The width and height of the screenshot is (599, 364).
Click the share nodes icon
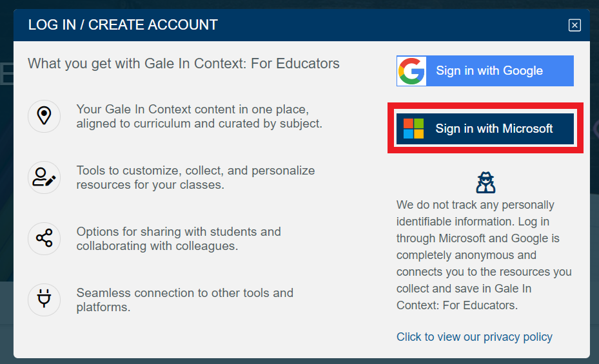pos(44,238)
